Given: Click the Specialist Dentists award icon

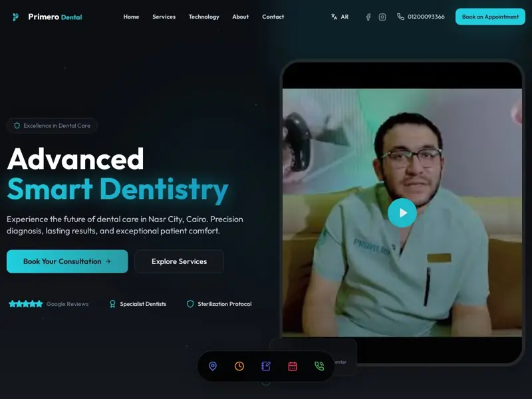Looking at the screenshot, I should pyautogui.click(x=112, y=304).
